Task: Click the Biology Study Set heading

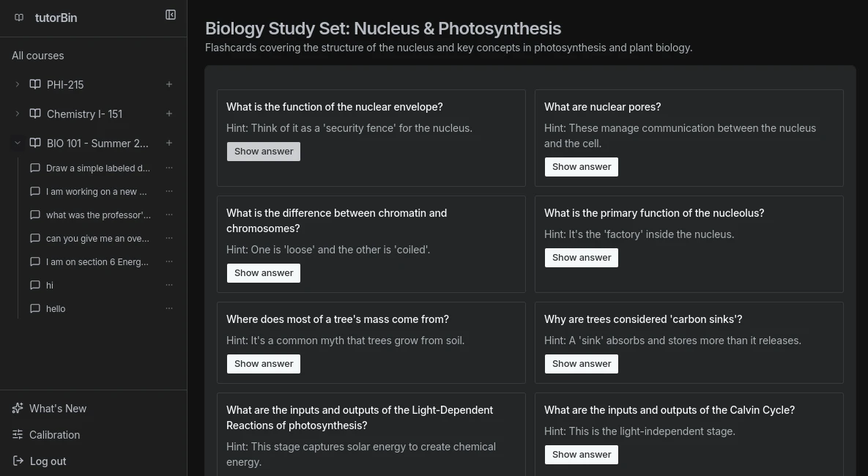Action: pyautogui.click(x=383, y=29)
